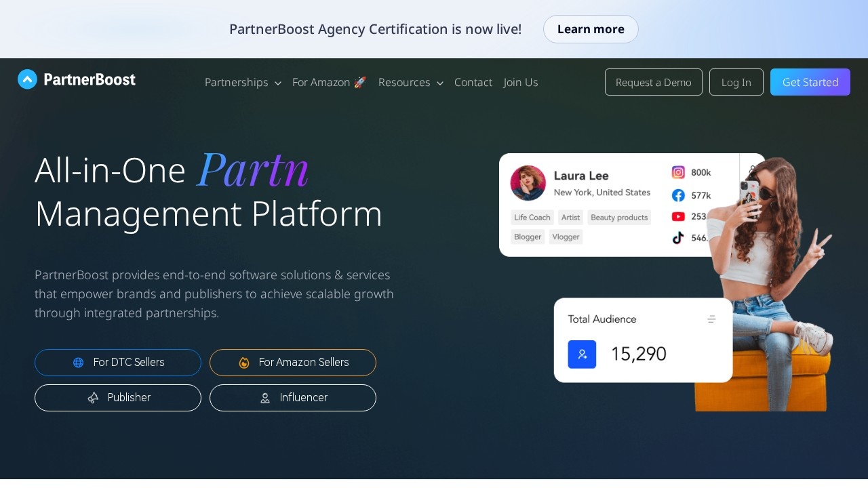This screenshot has width=868, height=488.
Task: Expand the Partnerships dropdown chevron
Action: click(x=278, y=83)
